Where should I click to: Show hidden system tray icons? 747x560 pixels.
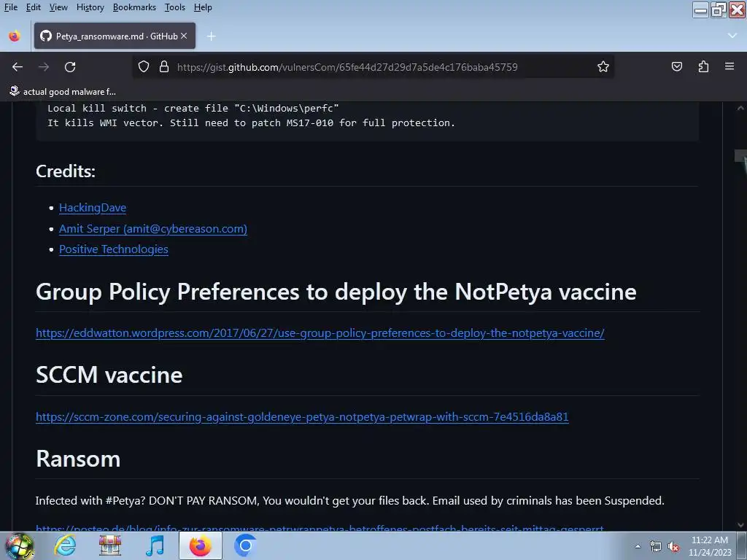point(638,546)
